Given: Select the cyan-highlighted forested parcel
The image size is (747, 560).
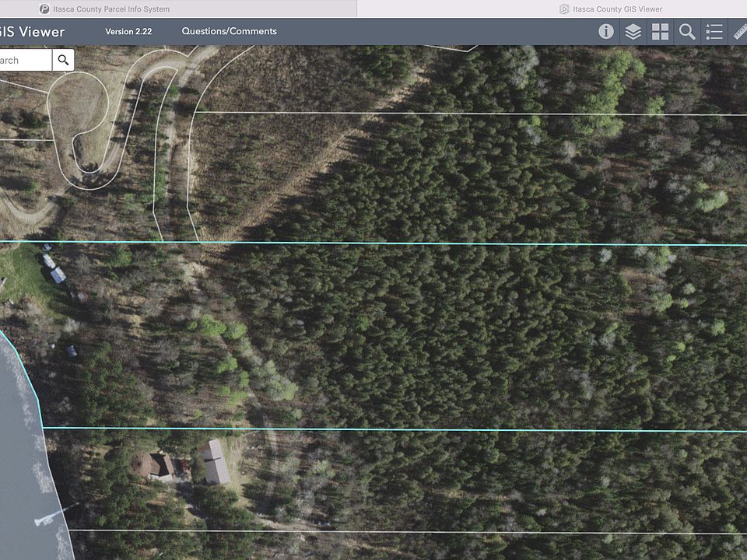Looking at the screenshot, I should click(467, 334).
